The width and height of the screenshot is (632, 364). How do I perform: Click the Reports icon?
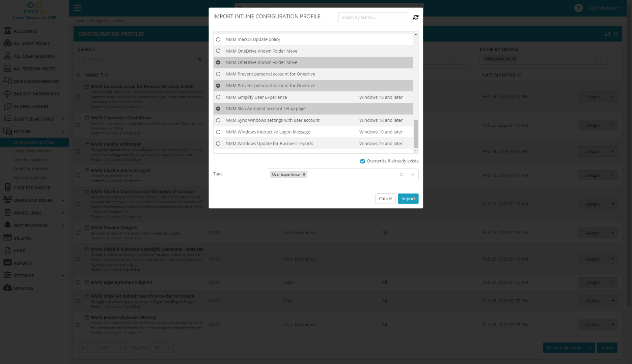coord(7,263)
